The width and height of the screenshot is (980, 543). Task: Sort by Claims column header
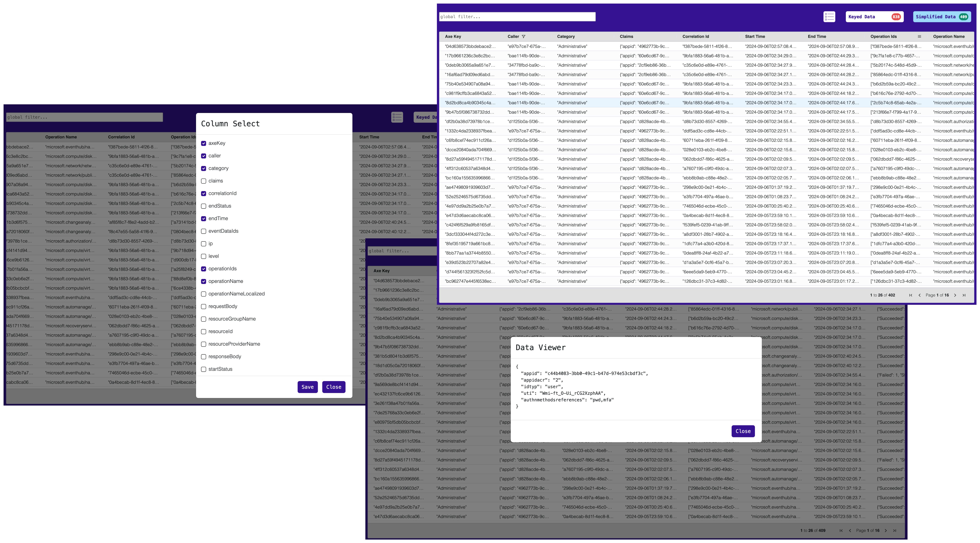[x=626, y=36]
